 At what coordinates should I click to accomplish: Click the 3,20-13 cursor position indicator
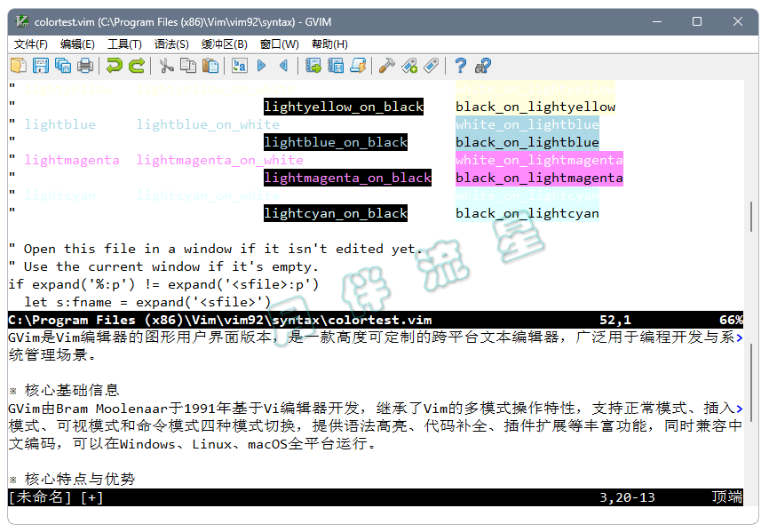[x=627, y=497]
